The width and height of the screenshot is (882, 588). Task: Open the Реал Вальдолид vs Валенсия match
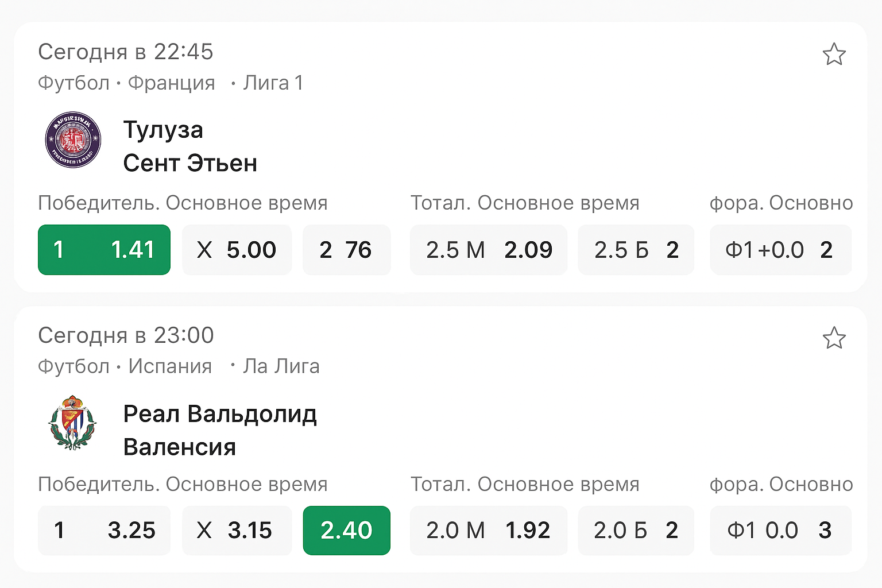(220, 431)
